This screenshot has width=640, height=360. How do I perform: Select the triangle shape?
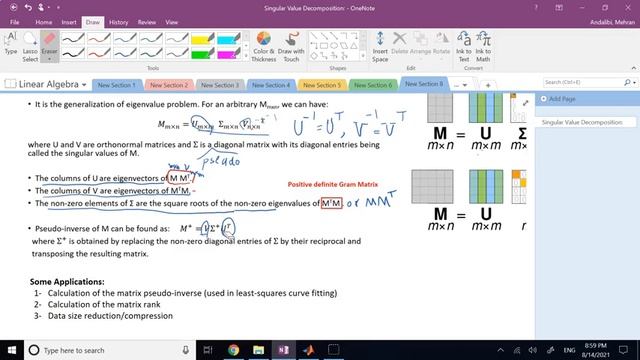[x=354, y=46]
